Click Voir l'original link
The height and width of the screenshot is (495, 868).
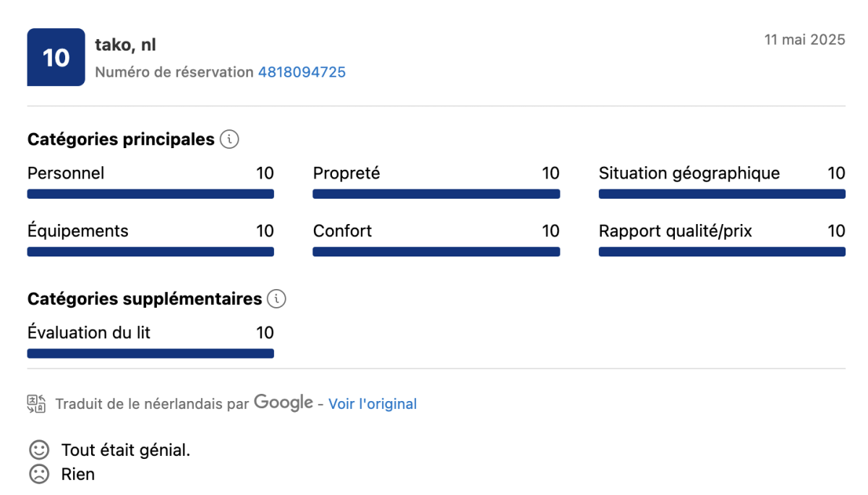[x=373, y=404]
